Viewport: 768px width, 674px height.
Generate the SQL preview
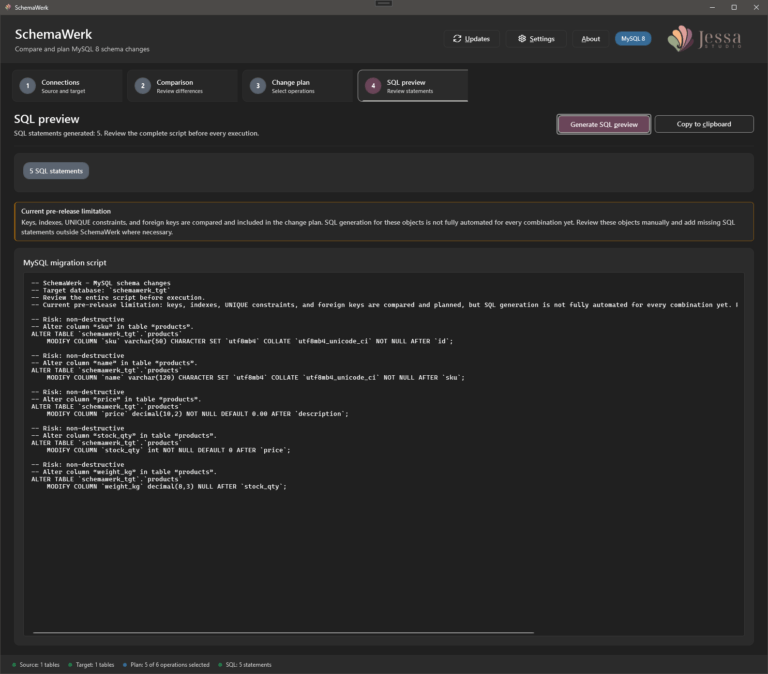603,124
